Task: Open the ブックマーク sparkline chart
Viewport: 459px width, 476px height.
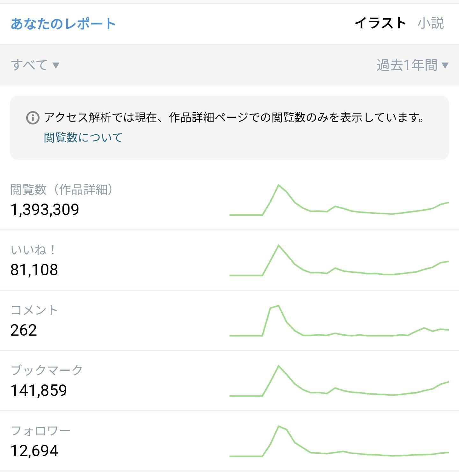Action: point(339,381)
